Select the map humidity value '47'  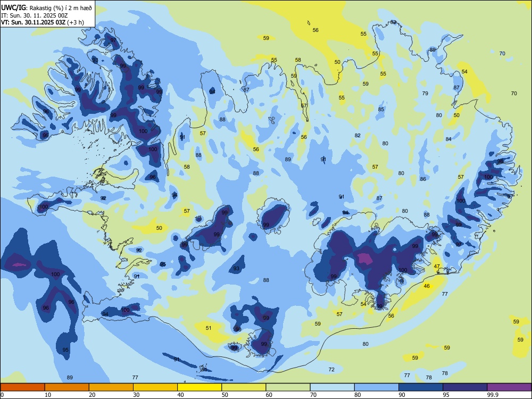point(437,267)
